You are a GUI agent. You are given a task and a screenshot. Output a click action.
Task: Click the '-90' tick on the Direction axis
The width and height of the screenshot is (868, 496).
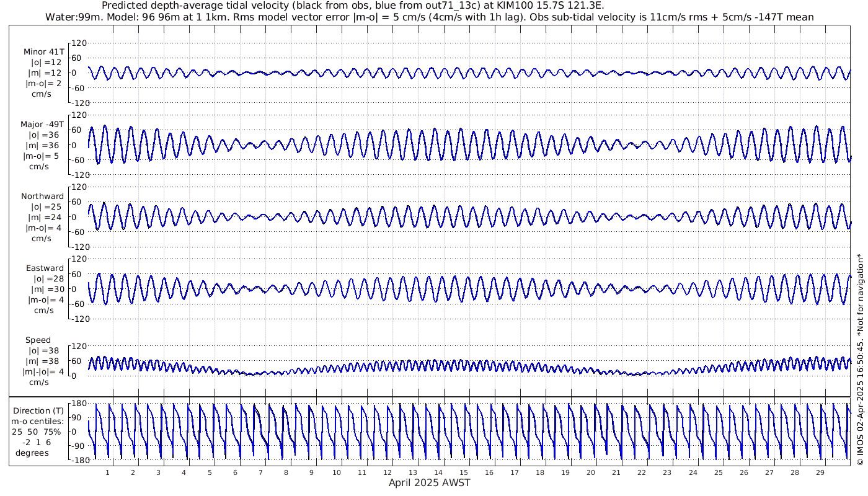tap(79, 446)
